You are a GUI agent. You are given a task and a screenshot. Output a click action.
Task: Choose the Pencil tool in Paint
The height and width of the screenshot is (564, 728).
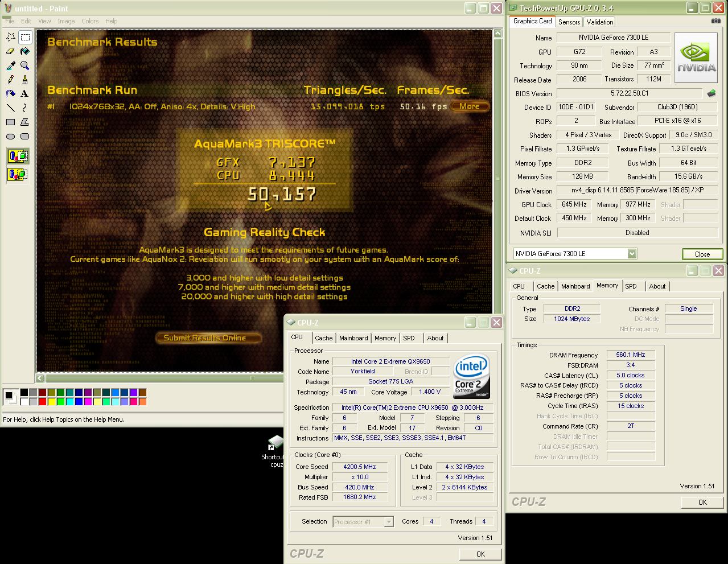click(x=11, y=80)
